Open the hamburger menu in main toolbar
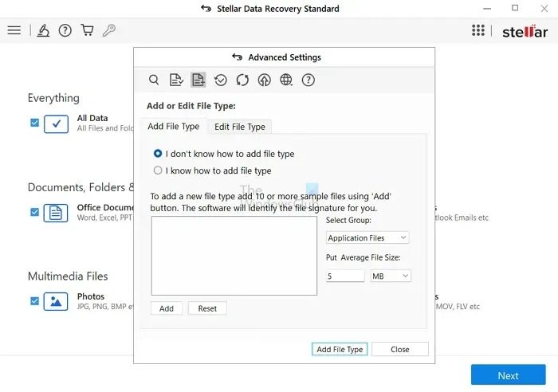The image size is (558, 392). [x=14, y=30]
